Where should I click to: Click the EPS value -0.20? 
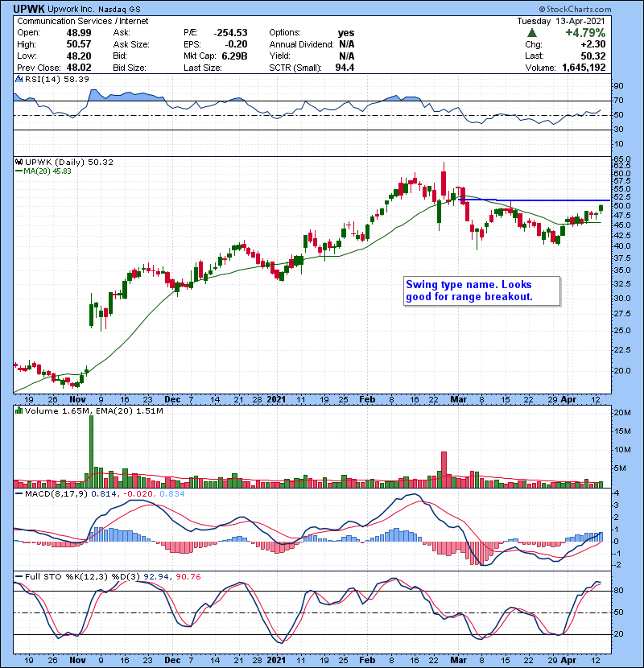pyautogui.click(x=236, y=44)
